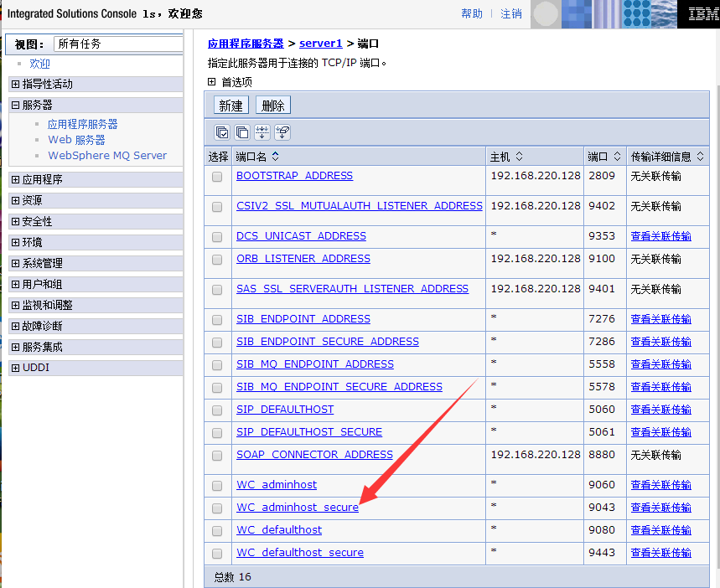Sort by port number column arrows

617,157
